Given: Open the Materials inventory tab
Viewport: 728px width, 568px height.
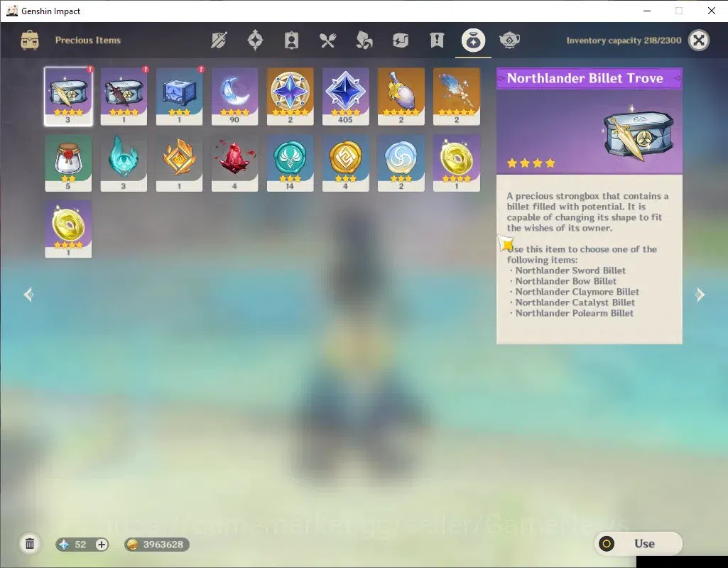Looking at the screenshot, I should 364,40.
